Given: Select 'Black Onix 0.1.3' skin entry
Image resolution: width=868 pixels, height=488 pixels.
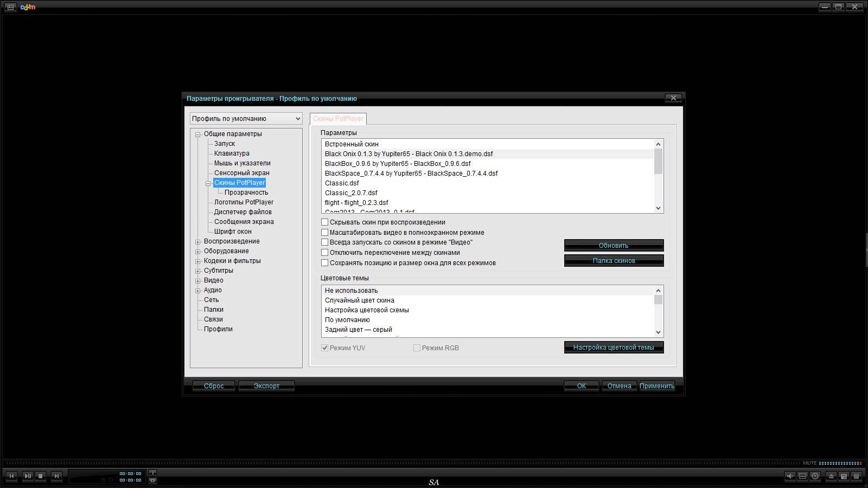Looking at the screenshot, I should pyautogui.click(x=488, y=154).
